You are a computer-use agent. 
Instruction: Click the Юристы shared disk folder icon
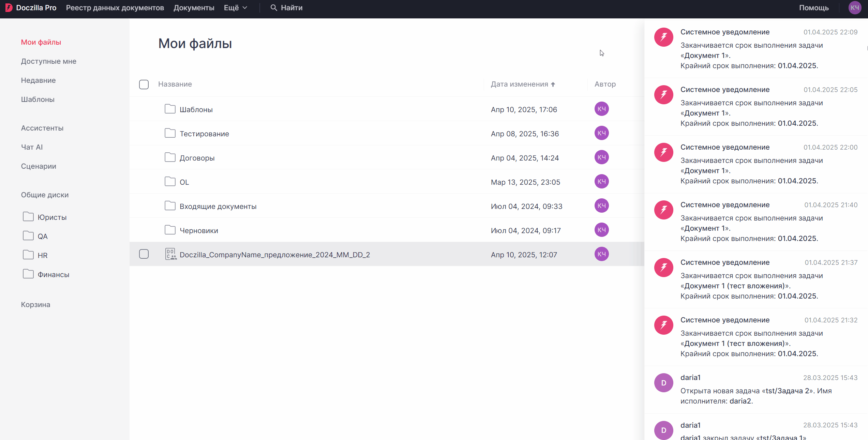tap(28, 217)
